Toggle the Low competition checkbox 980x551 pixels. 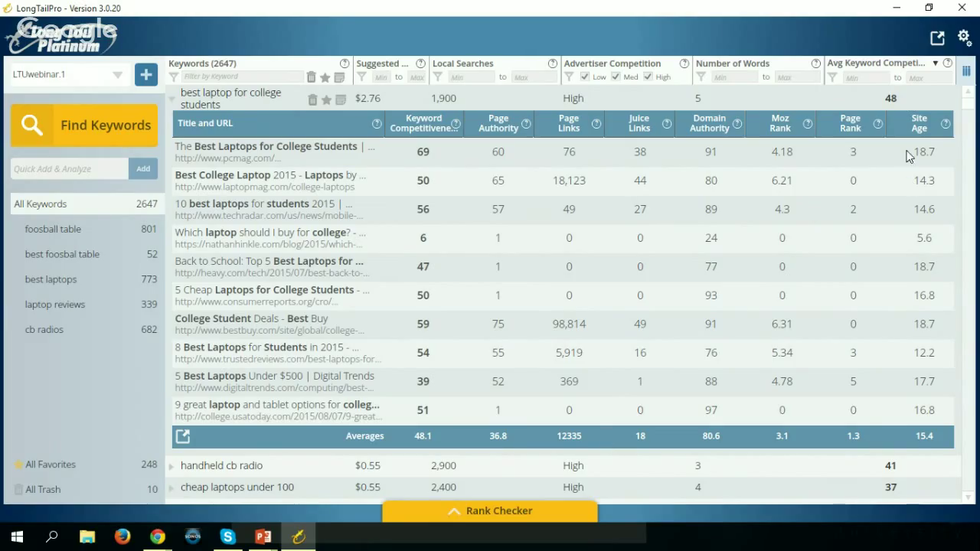(585, 77)
